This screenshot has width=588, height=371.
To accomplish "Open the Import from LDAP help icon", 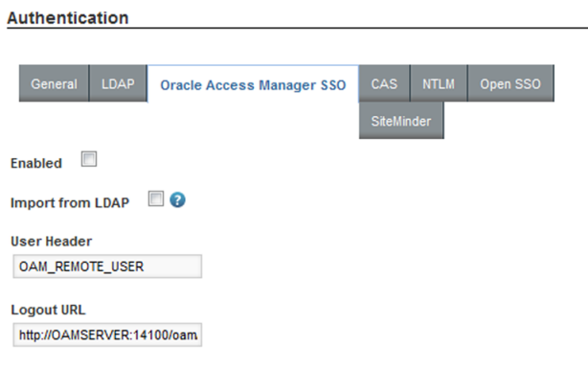I will click(x=177, y=199).
